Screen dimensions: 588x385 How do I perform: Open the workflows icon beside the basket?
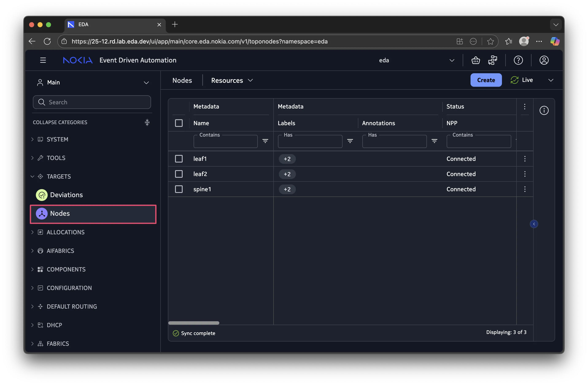tap(493, 60)
